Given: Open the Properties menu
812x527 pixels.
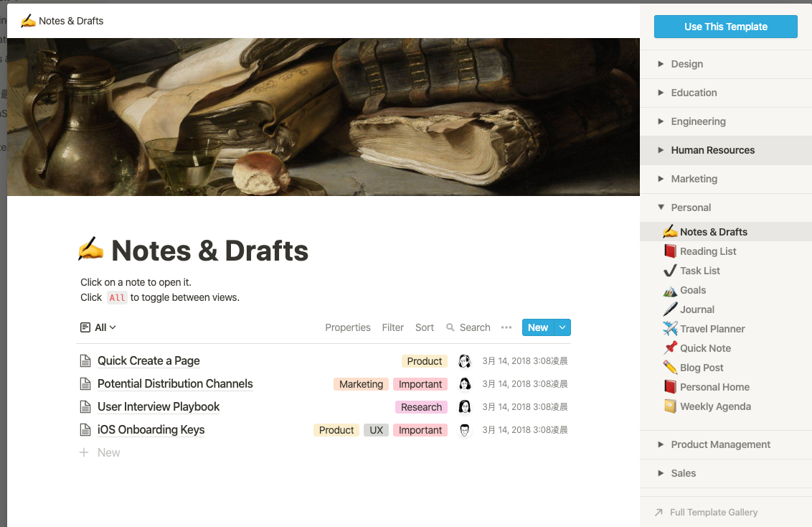Looking at the screenshot, I should pyautogui.click(x=348, y=327).
